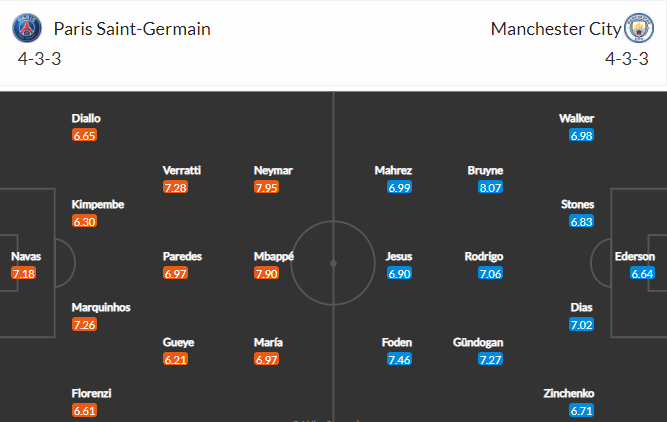Image resolution: width=667 pixels, height=422 pixels.
Task: Click Foden's 7.46 rating badge
Action: (399, 359)
